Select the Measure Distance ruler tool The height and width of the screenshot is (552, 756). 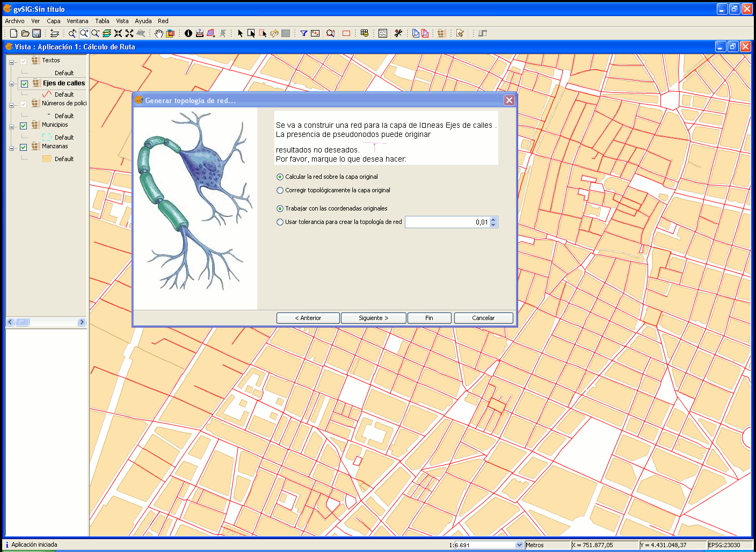click(x=200, y=33)
